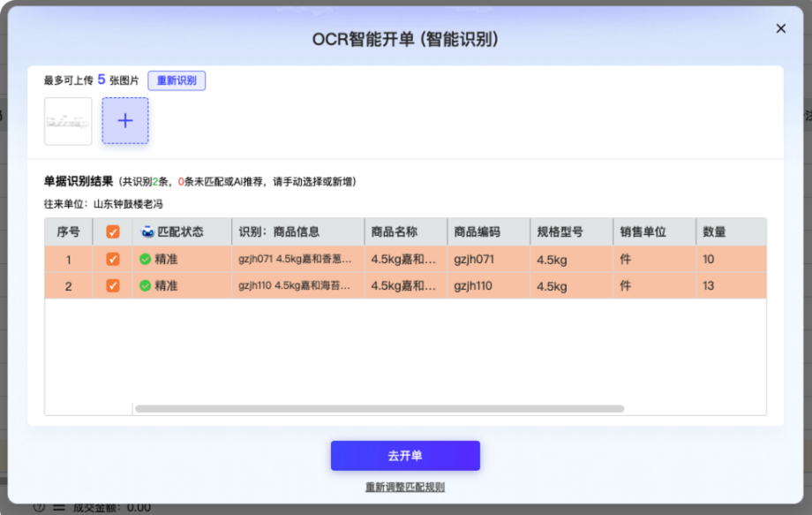This screenshot has width=812, height=515.
Task: Uncheck the checkbox for row 2
Action: point(112,285)
